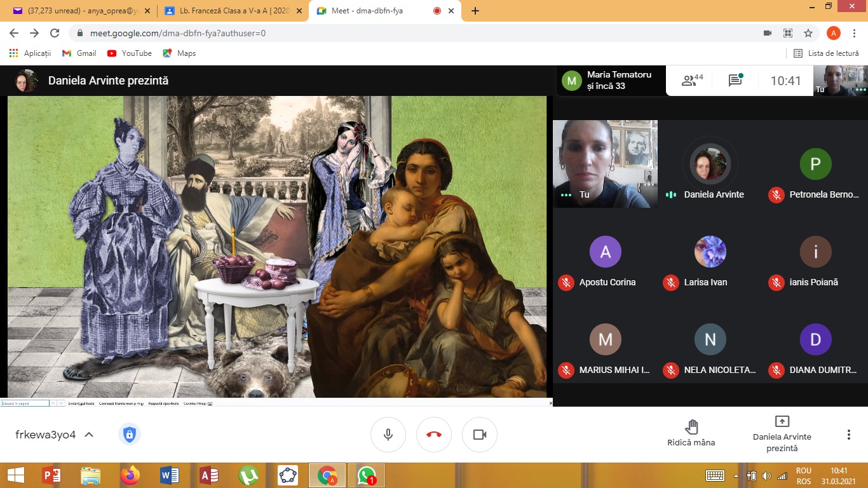Click the Tu self-view thumbnail at top right
Image resolution: width=868 pixels, height=488 pixels.
tap(841, 80)
